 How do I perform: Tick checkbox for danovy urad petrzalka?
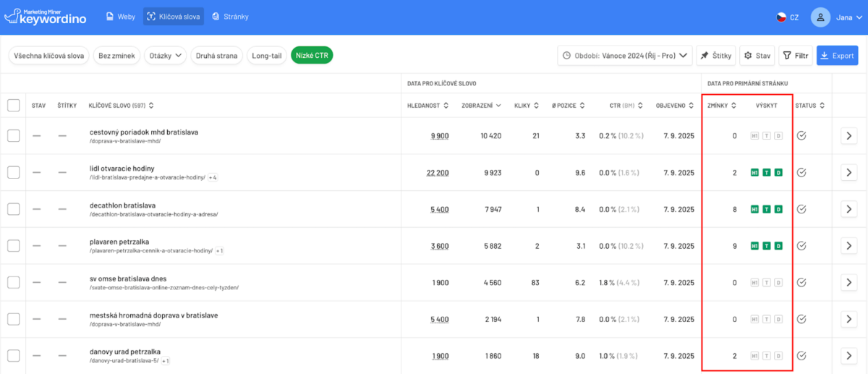14,356
